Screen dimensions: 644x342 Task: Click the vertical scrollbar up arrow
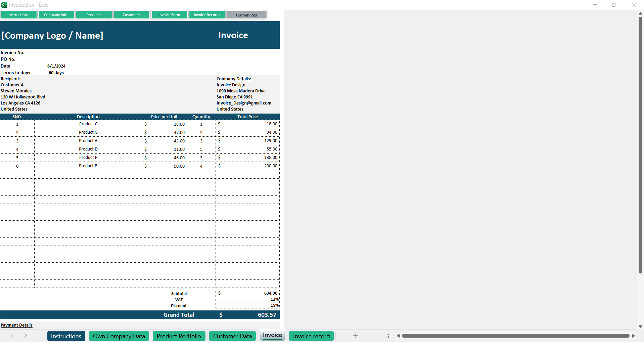tap(640, 13)
